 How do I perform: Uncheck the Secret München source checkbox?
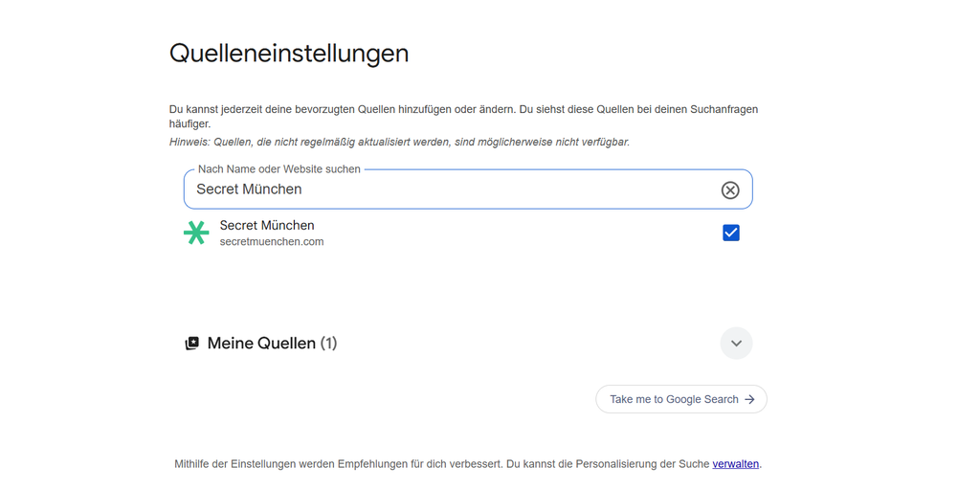pos(730,234)
